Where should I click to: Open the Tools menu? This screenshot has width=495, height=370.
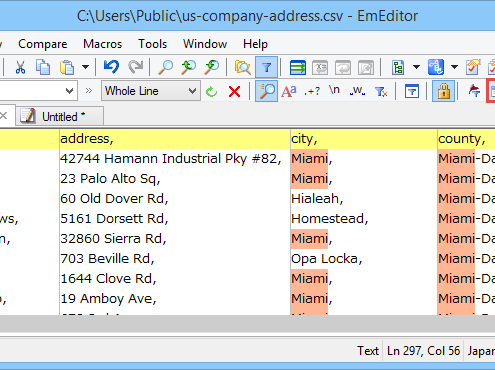pyautogui.click(x=153, y=44)
